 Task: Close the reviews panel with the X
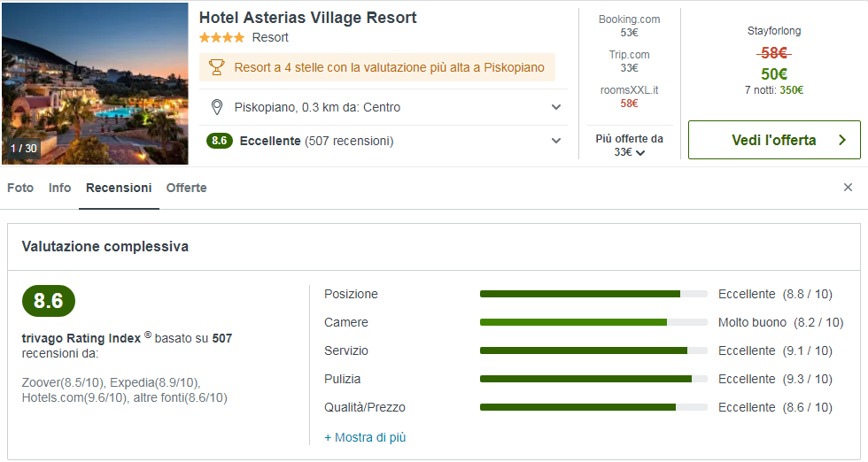coord(848,188)
